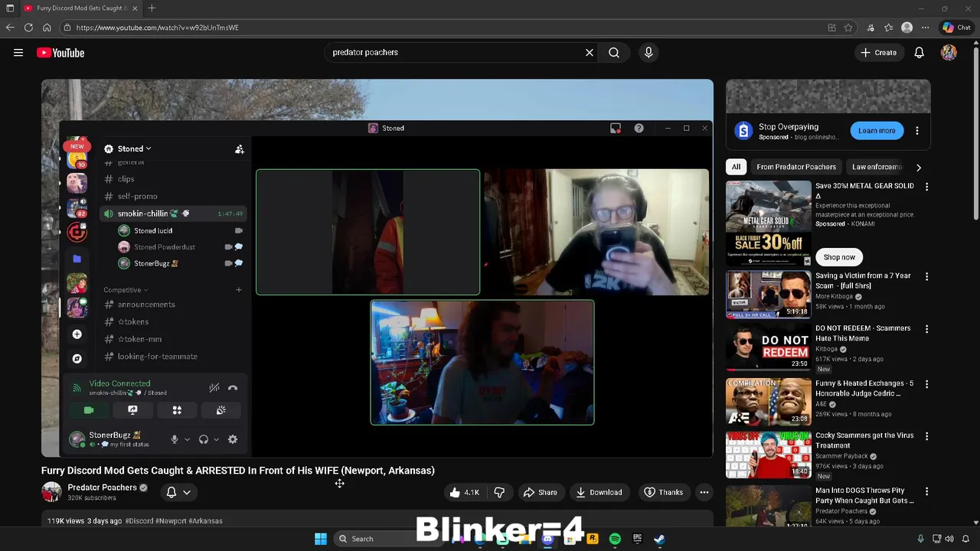The image size is (980, 551).
Task: Click the #Arkansas hashtag in description
Action: tap(205, 521)
